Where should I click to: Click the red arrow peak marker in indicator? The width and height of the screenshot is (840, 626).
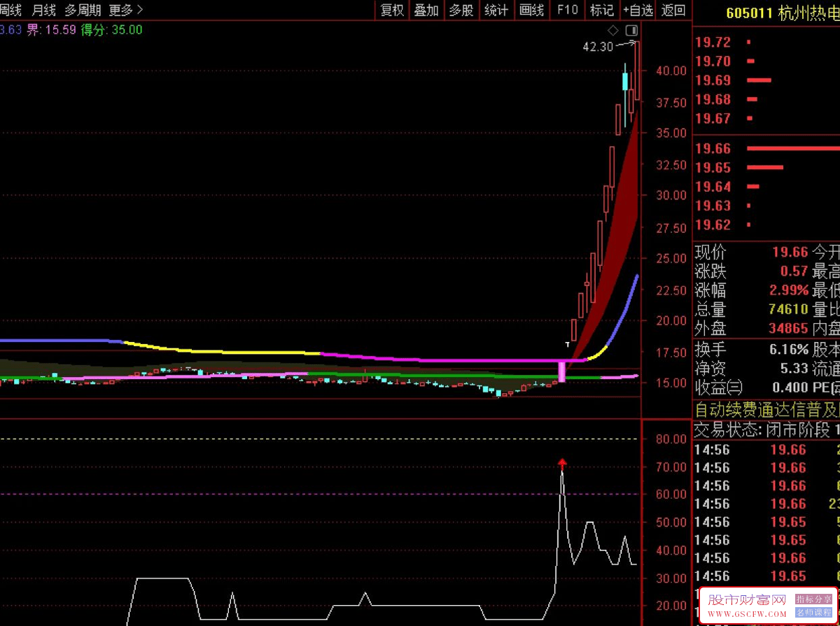coord(561,463)
